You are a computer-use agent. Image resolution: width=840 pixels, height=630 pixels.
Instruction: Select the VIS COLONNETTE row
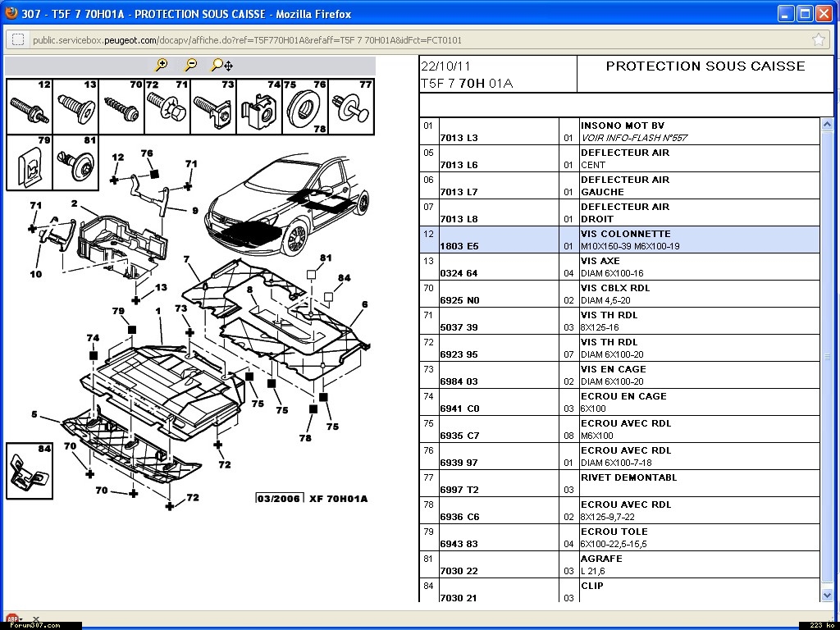pyautogui.click(x=623, y=240)
